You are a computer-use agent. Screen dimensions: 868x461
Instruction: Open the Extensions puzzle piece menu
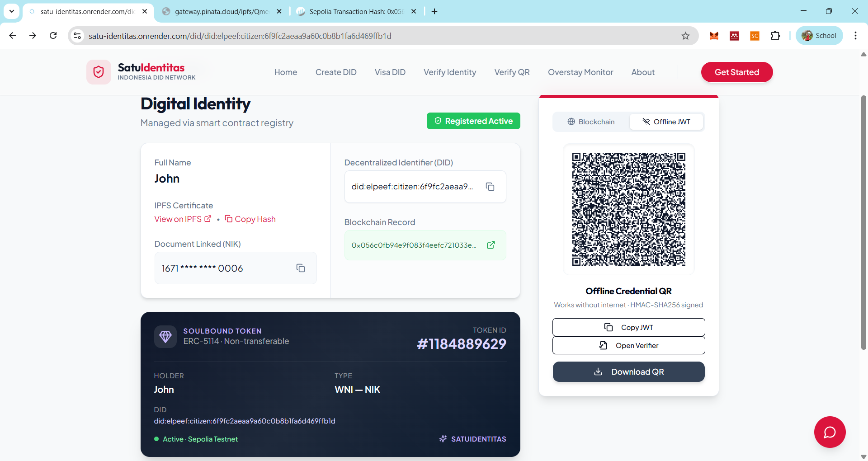[775, 36]
